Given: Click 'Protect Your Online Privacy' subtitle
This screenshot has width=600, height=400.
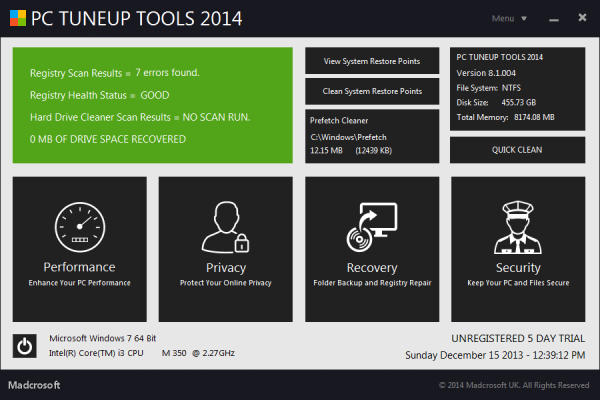Looking at the screenshot, I should (226, 283).
